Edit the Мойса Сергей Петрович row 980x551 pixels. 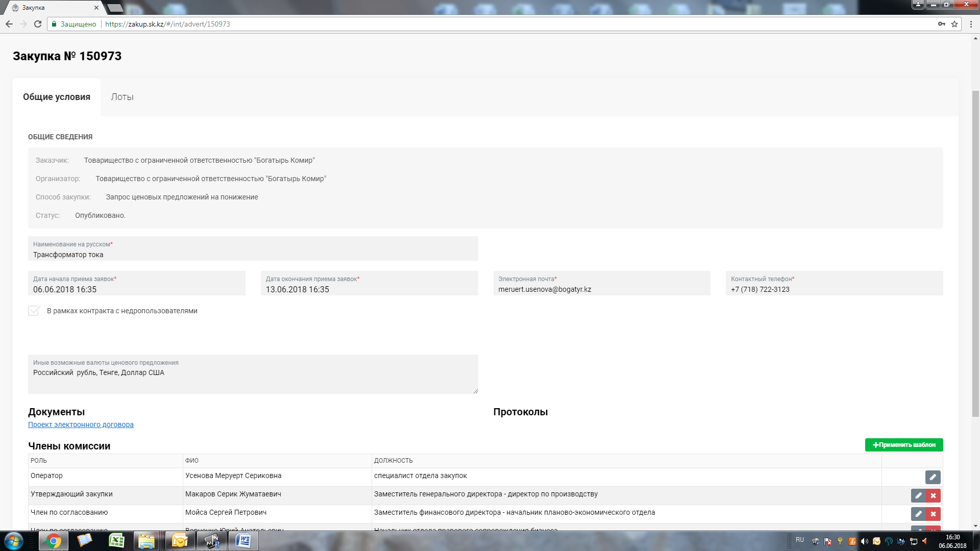pyautogui.click(x=918, y=514)
